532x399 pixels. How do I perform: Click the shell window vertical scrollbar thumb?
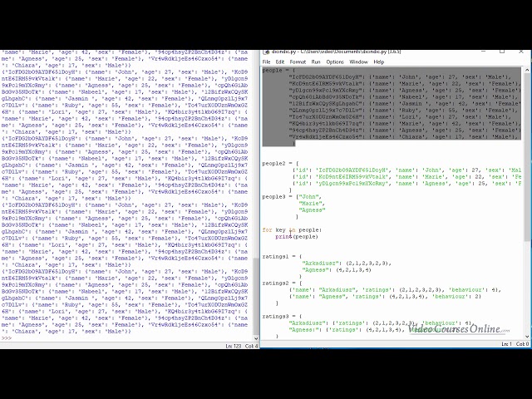(256, 296)
